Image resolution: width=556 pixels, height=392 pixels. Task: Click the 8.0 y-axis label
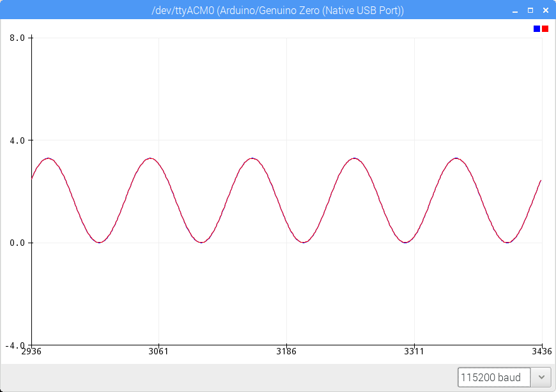(x=17, y=38)
